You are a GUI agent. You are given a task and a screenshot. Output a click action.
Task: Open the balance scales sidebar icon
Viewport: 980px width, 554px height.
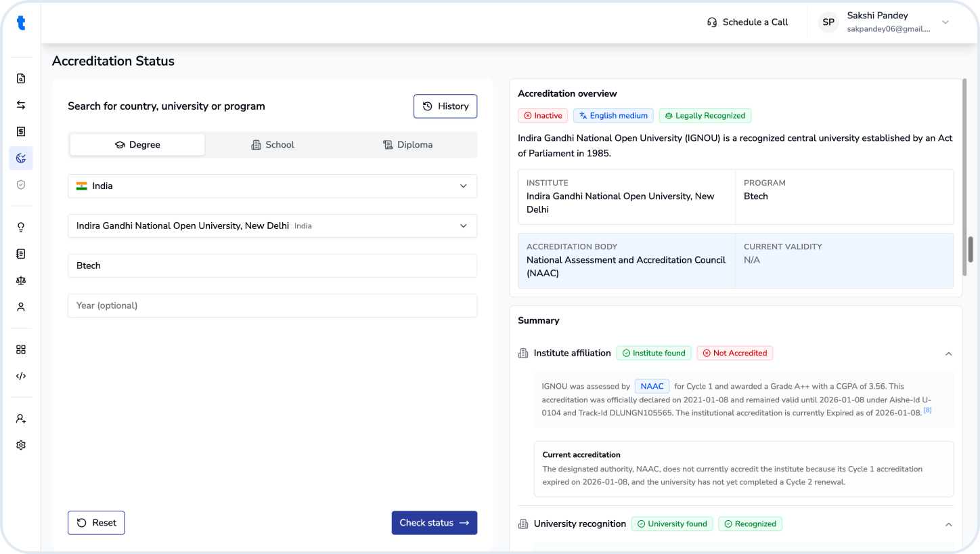(x=21, y=280)
